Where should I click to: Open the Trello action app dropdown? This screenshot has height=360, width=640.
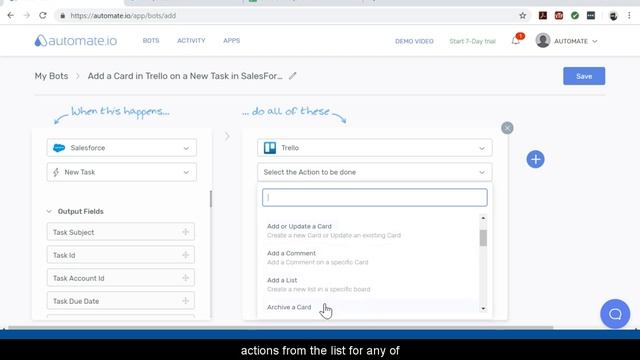(x=374, y=148)
